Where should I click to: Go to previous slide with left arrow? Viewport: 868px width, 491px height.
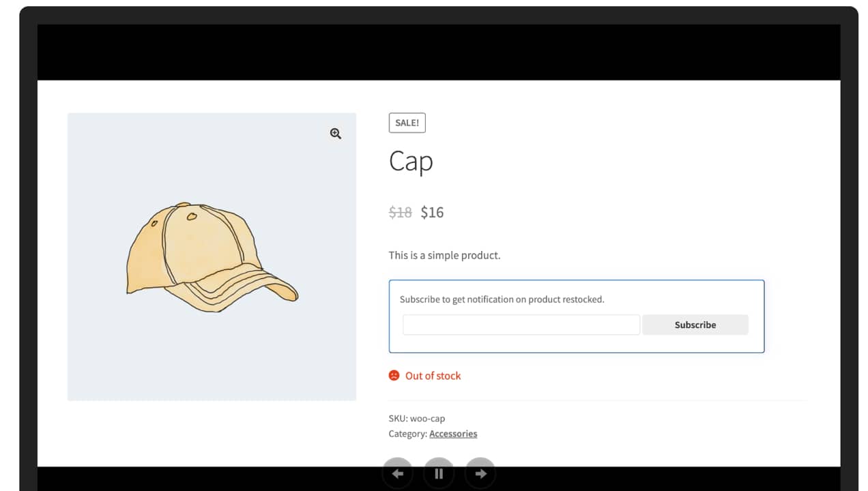[x=398, y=473]
